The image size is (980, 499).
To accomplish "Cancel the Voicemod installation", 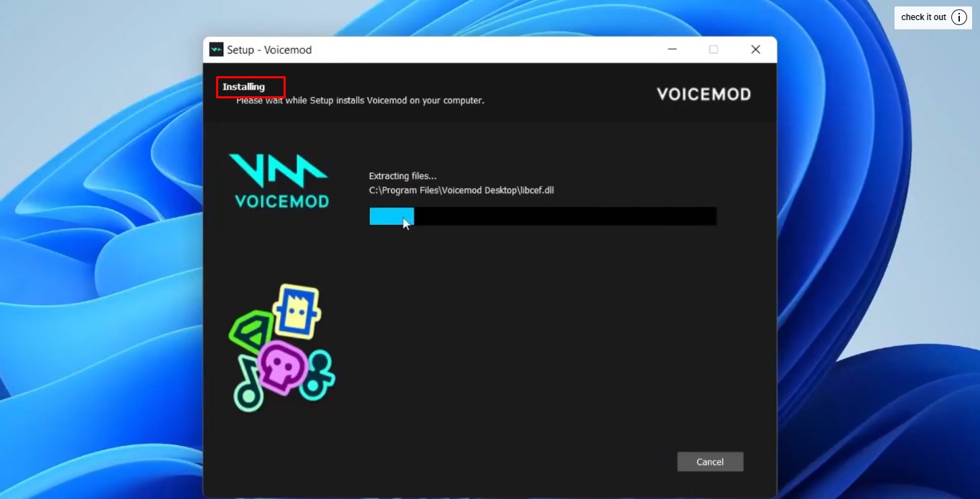I will (709, 462).
